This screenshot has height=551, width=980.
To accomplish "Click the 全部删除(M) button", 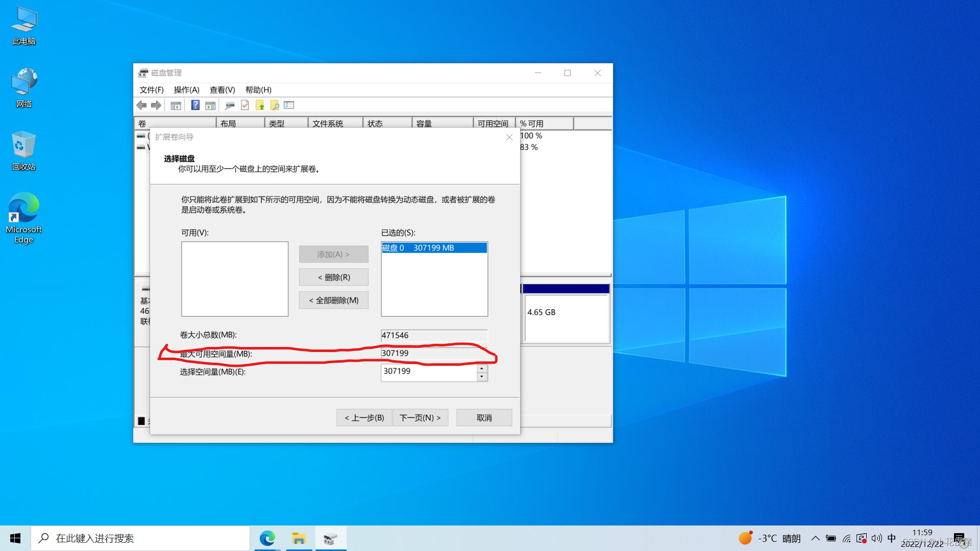I will [x=334, y=300].
